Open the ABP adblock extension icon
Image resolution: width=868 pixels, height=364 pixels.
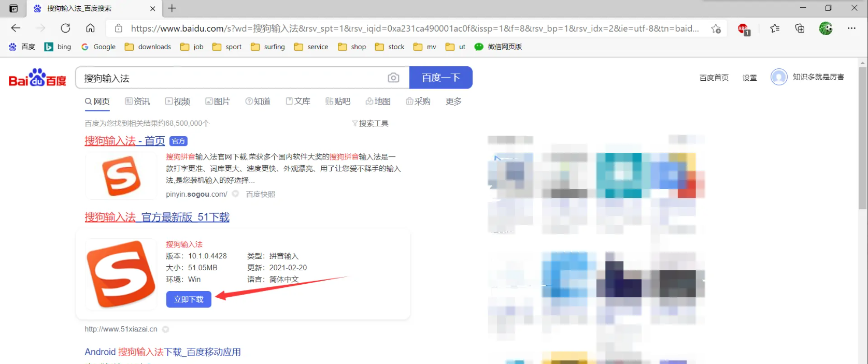(x=744, y=29)
